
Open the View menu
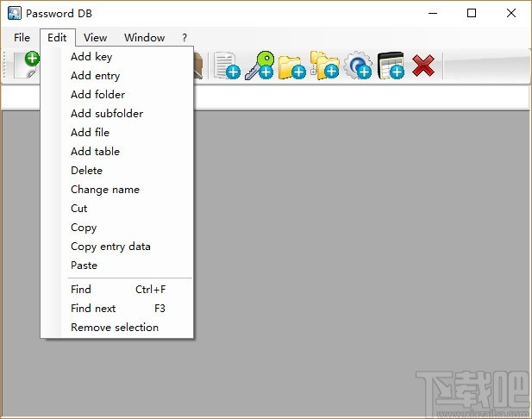[x=96, y=37]
